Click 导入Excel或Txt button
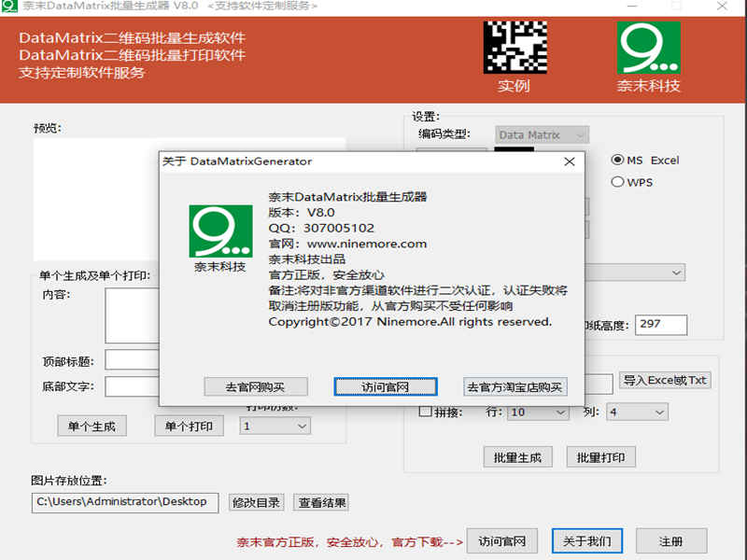 (x=665, y=380)
